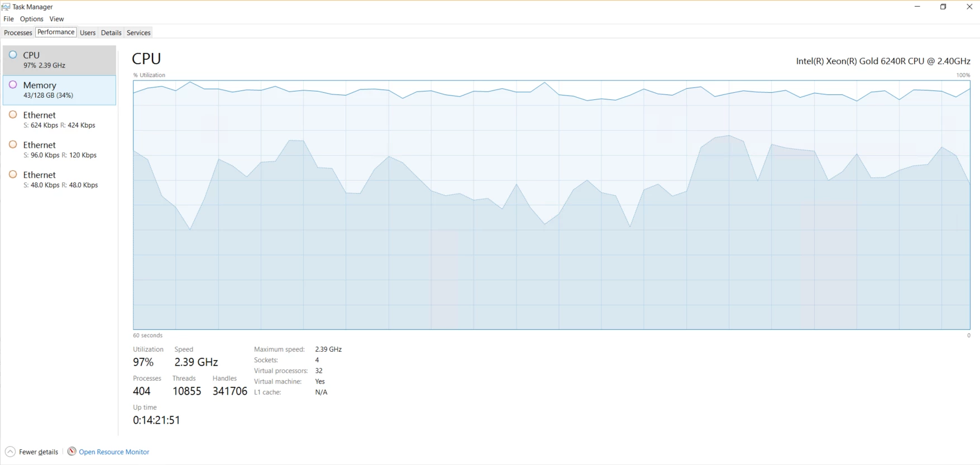Select the Memory 43/128 GB sidebar entry
980x465 pixels.
(59, 90)
